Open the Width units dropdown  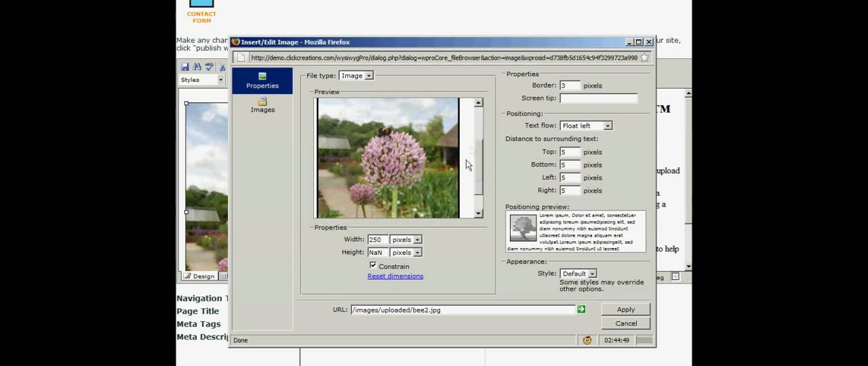pyautogui.click(x=406, y=239)
